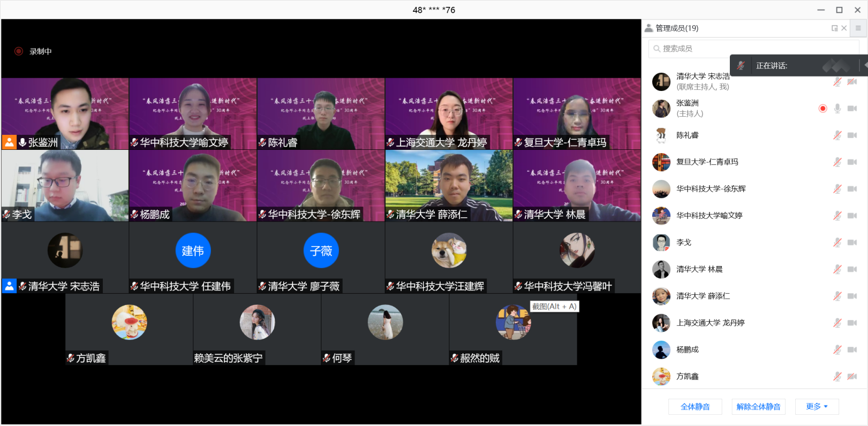Click the disabled camera icon for 方凯鑫
The width and height of the screenshot is (868, 426).
852,376
